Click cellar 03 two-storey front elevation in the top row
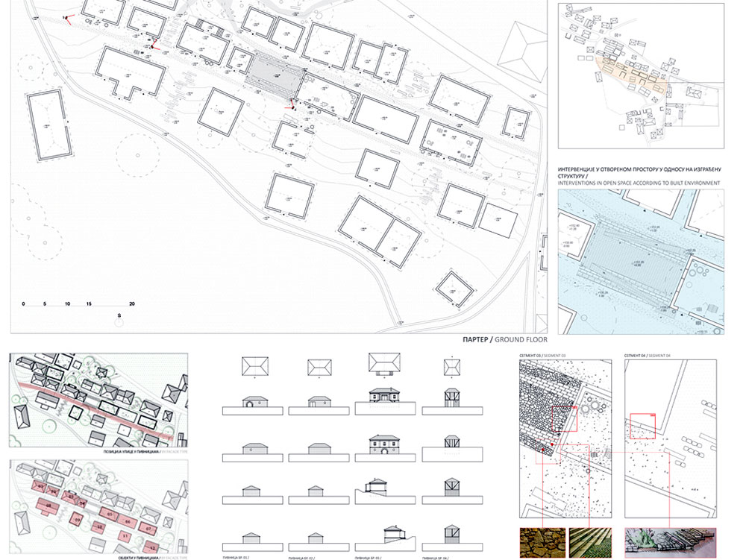This screenshot has width=746, height=560. coord(385,395)
